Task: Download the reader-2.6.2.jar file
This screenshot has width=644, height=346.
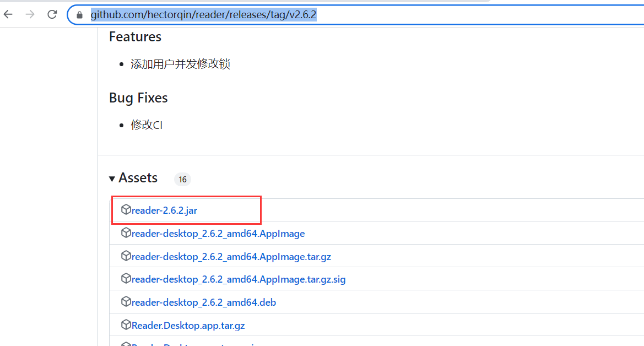Action: pyautogui.click(x=164, y=210)
